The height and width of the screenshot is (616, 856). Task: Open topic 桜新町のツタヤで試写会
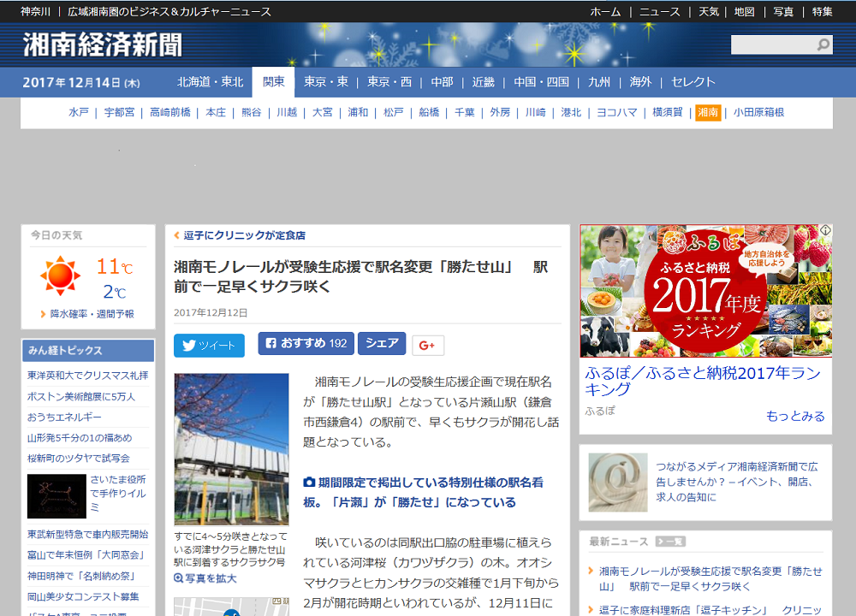tap(79, 459)
